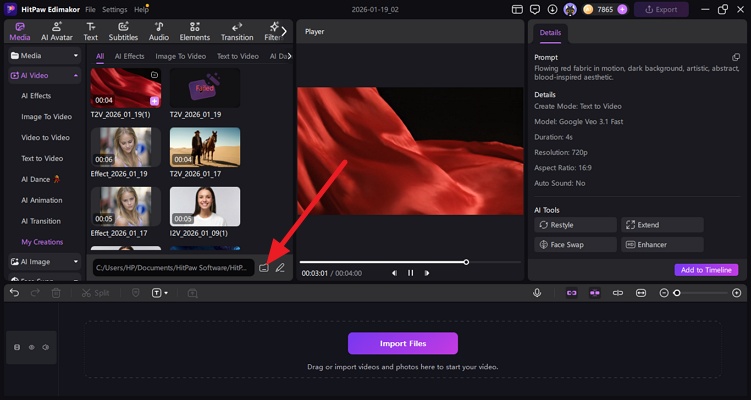Click the Export button
751x400 pixels.
click(661, 10)
